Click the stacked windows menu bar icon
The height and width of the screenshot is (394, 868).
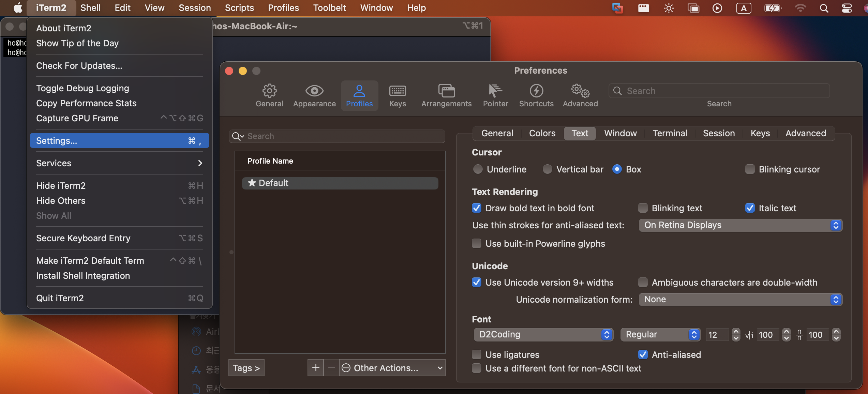coord(693,8)
